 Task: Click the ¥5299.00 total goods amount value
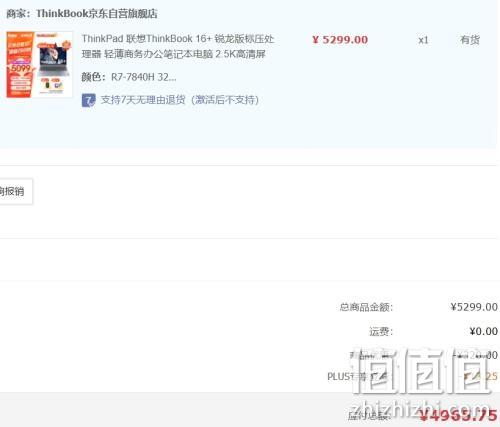pos(474,307)
